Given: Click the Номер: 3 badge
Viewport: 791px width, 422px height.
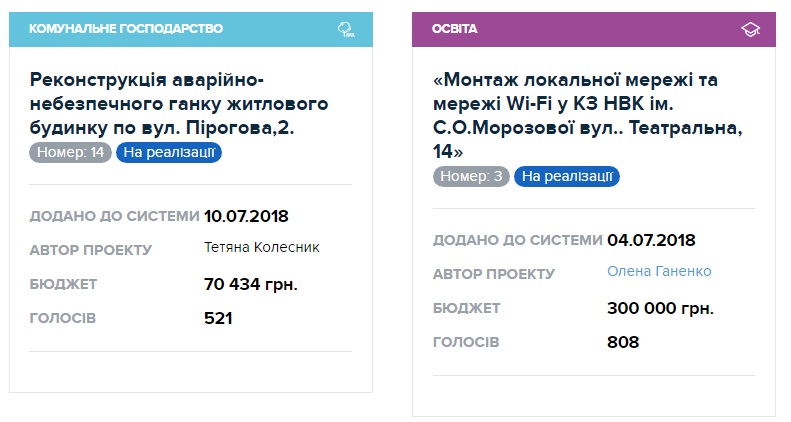Looking at the screenshot, I should click(x=471, y=176).
